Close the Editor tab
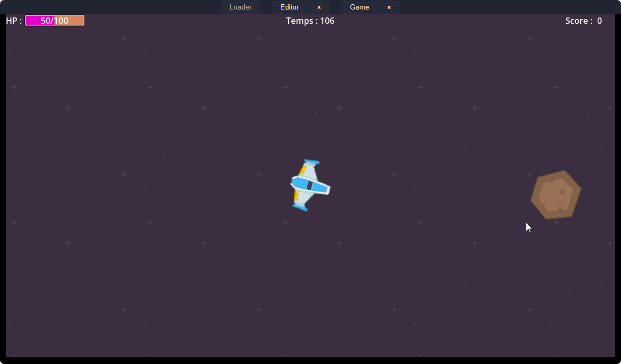The width and height of the screenshot is (621, 364). (319, 7)
